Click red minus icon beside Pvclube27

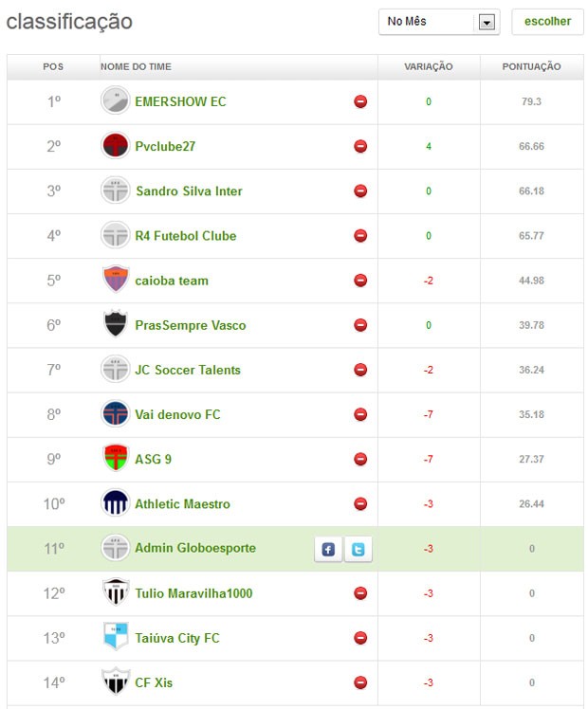pos(360,147)
